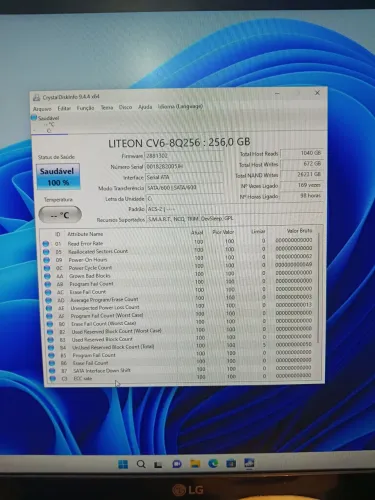Click status icon of ECC rate row
The height and width of the screenshot is (500, 375).
click(52, 379)
